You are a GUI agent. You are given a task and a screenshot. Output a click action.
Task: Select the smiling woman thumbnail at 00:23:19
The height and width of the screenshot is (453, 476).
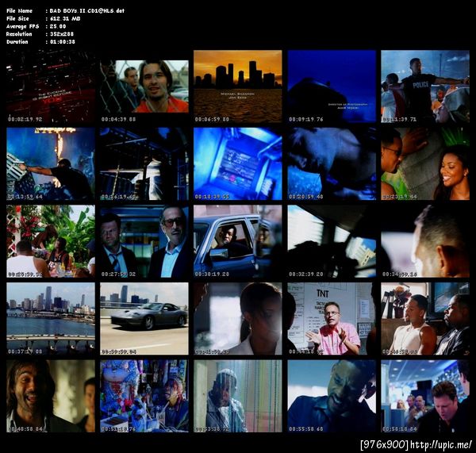click(x=425, y=164)
